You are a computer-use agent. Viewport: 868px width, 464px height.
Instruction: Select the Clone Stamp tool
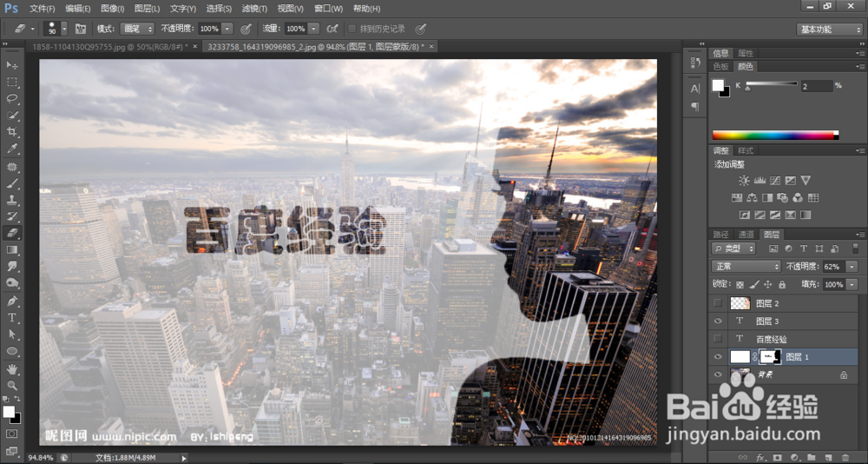pos(12,200)
